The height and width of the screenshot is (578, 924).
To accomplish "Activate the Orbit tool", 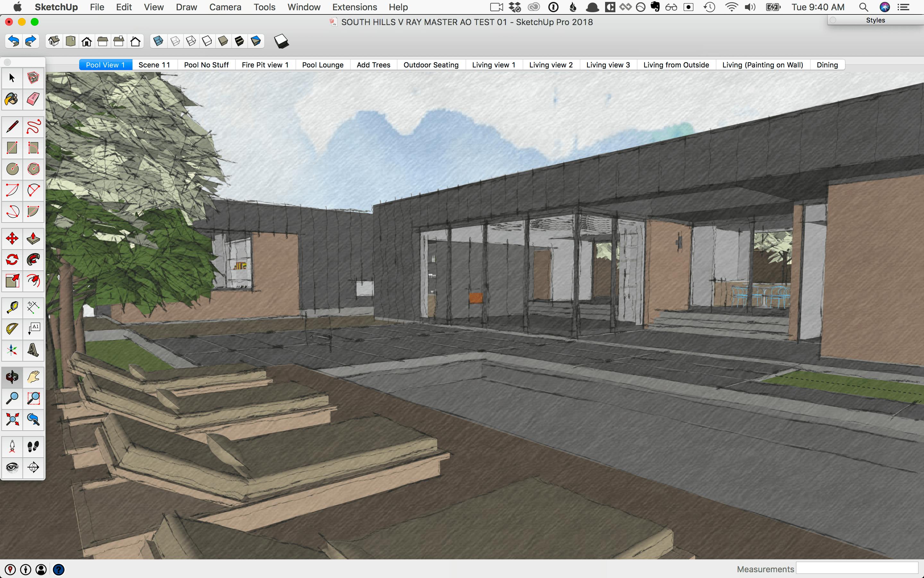I will tap(12, 377).
